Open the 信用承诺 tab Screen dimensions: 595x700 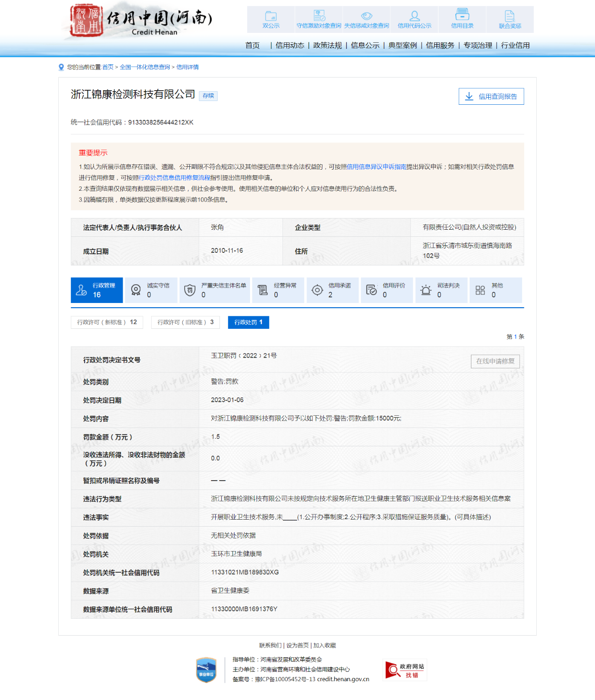coord(332,290)
